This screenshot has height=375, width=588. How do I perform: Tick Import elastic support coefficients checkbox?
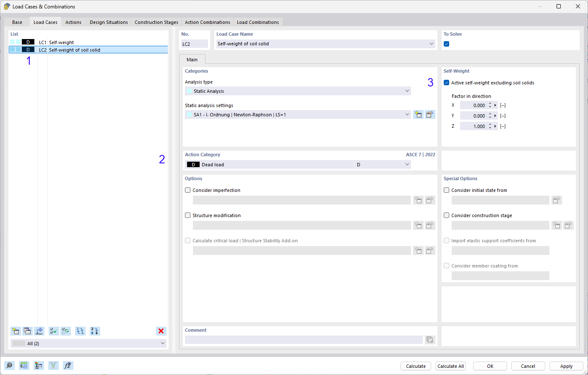coord(447,241)
